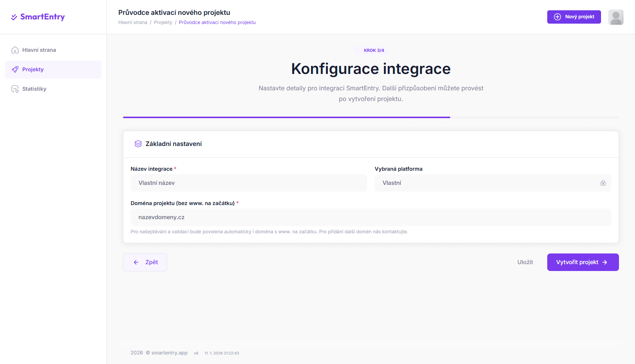
Task: Click the plus icon in Nový projekt
Action: click(x=558, y=17)
